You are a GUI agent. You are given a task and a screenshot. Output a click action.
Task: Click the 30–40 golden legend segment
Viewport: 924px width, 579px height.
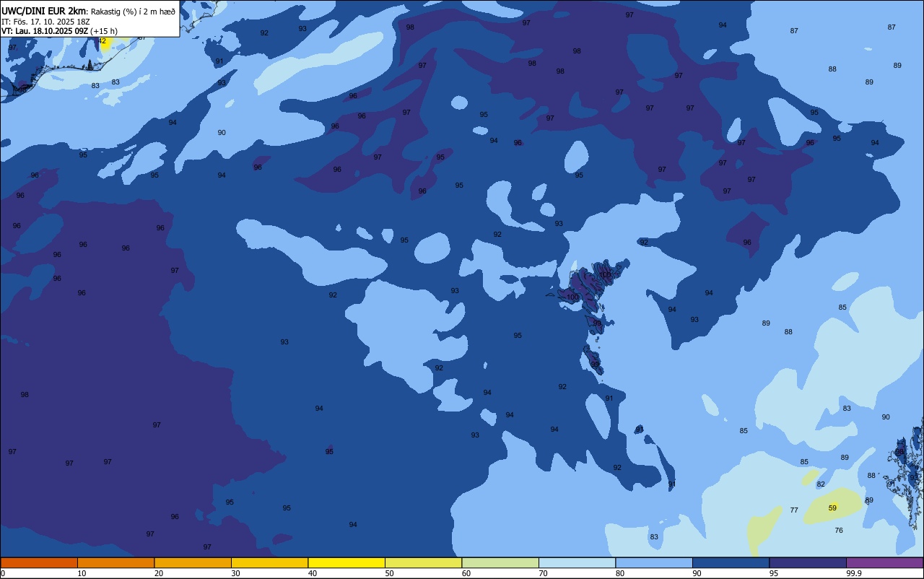269,562
